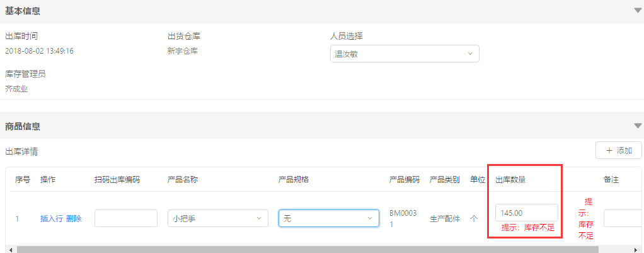644x253 pixels.
Task: Click the 添加 button
Action: 619,151
